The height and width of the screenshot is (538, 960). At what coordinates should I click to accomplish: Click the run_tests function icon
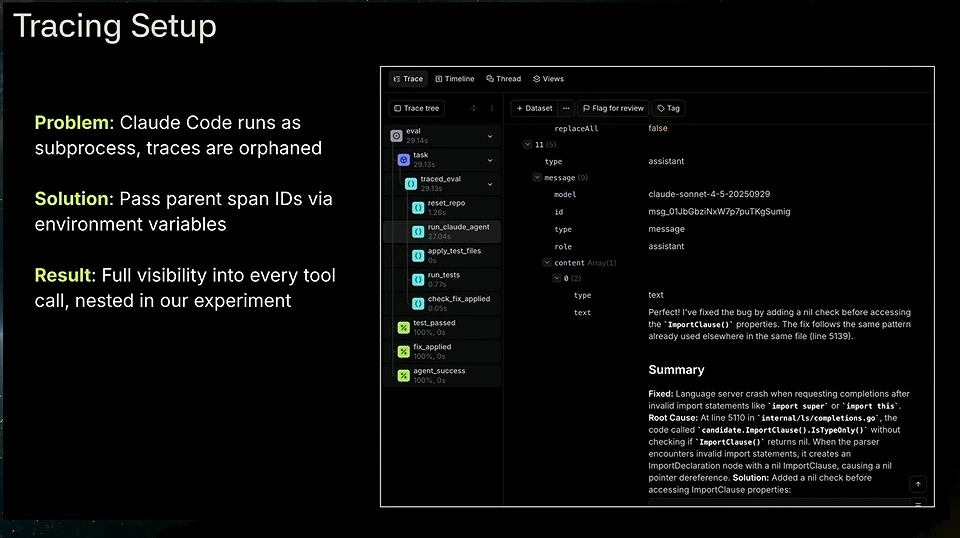point(418,280)
